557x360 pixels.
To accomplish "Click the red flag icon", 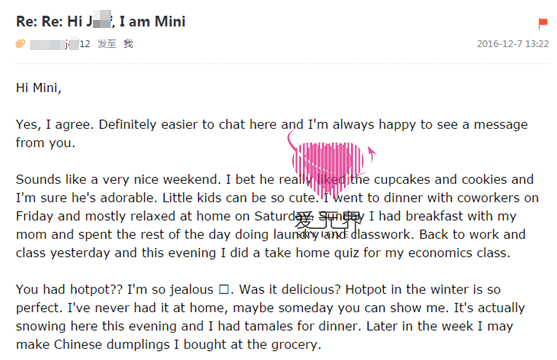I will pos(542,23).
